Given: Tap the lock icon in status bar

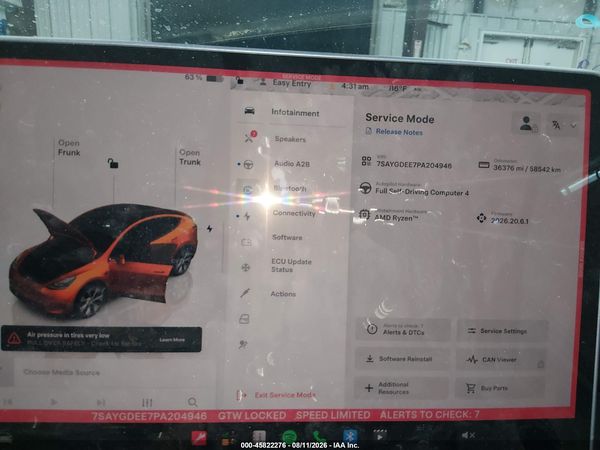Looking at the screenshot, I should click(240, 80).
